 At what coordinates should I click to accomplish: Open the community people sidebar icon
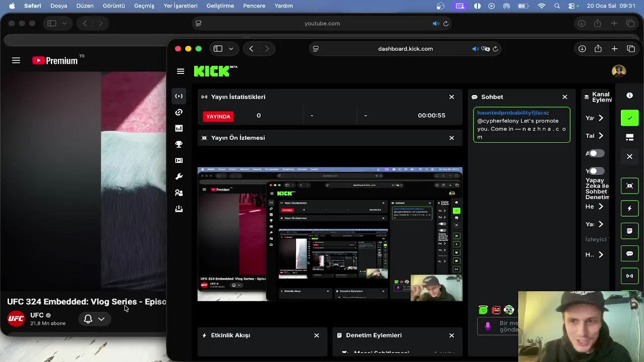click(179, 193)
